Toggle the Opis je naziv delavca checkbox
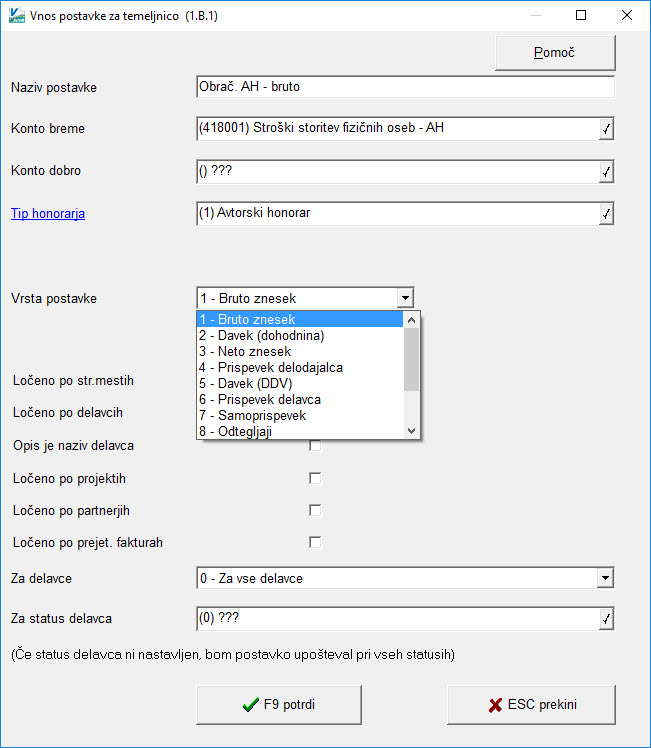651x748 pixels. [x=315, y=446]
